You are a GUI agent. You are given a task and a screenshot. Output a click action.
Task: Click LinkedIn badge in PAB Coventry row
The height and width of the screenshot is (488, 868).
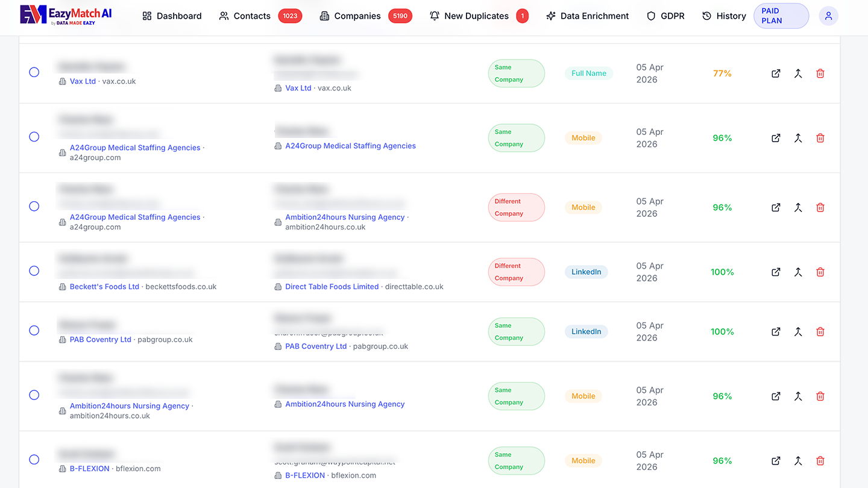click(x=587, y=331)
